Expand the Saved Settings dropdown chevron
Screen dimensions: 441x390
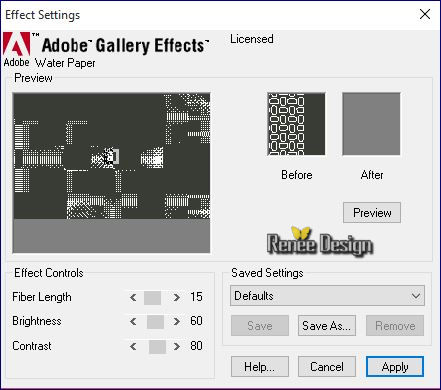pyautogui.click(x=416, y=296)
